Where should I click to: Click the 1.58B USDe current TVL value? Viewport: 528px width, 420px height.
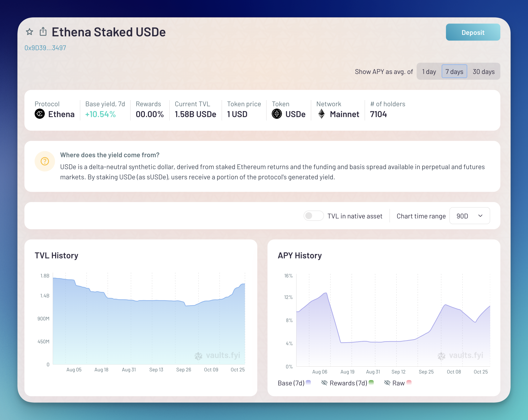pyautogui.click(x=195, y=114)
